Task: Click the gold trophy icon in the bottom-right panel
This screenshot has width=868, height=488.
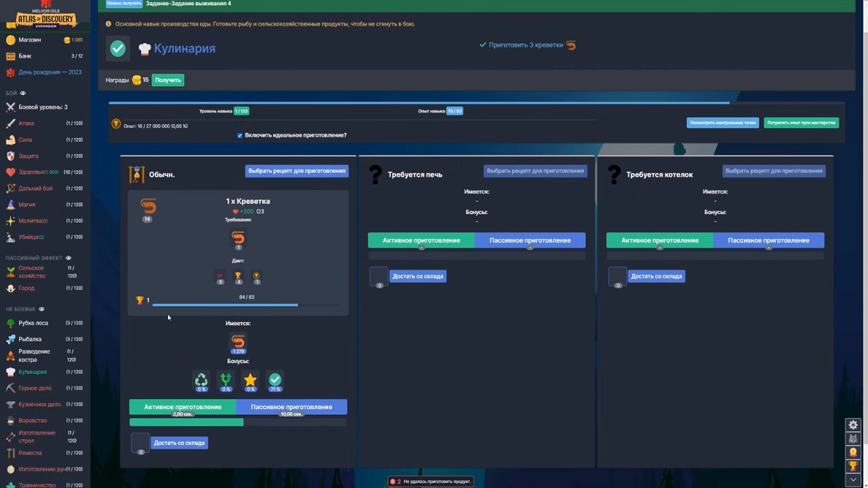Action: point(853,466)
